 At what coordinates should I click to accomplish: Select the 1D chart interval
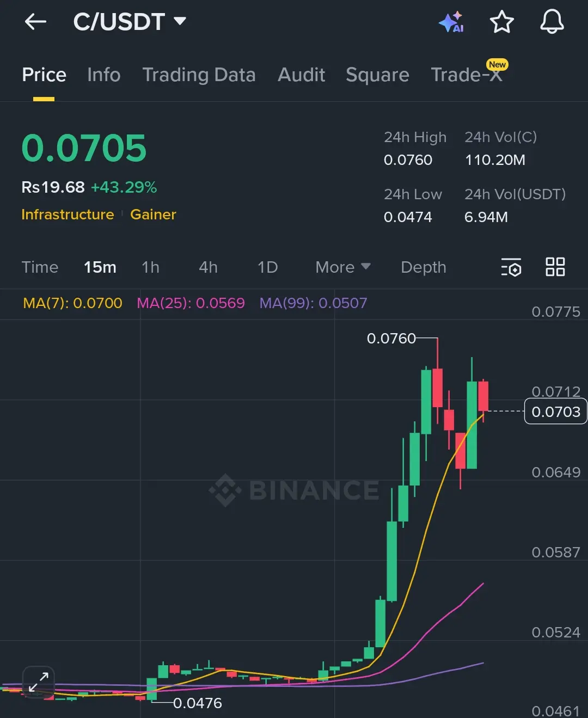[268, 267]
